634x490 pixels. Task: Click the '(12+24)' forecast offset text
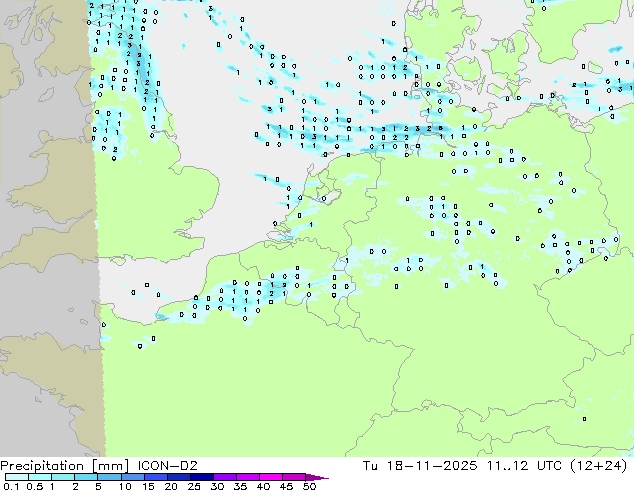(598, 466)
